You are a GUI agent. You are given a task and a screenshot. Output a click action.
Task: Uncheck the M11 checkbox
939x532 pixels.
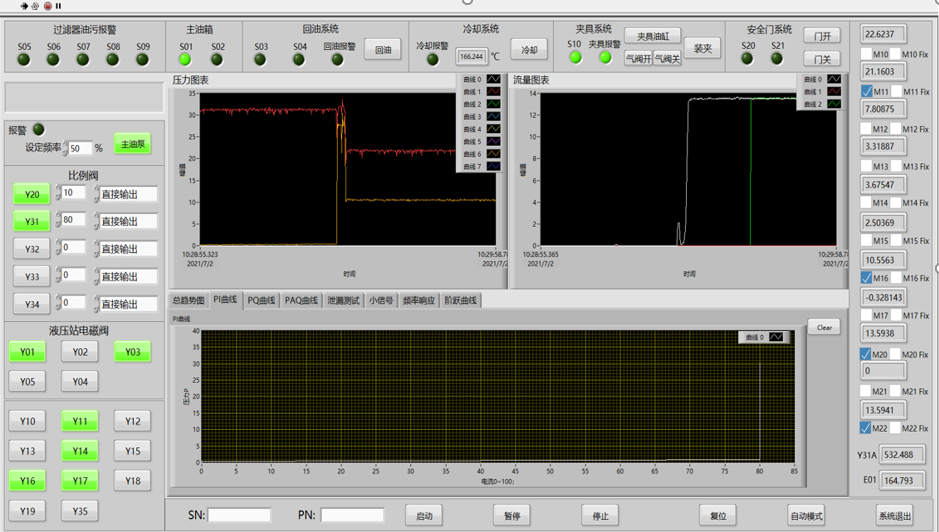click(x=866, y=92)
